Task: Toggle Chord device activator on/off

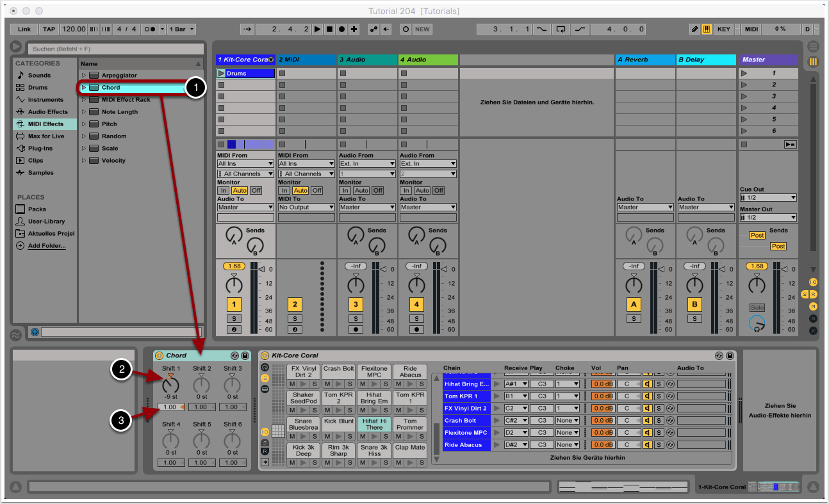Action: point(159,355)
